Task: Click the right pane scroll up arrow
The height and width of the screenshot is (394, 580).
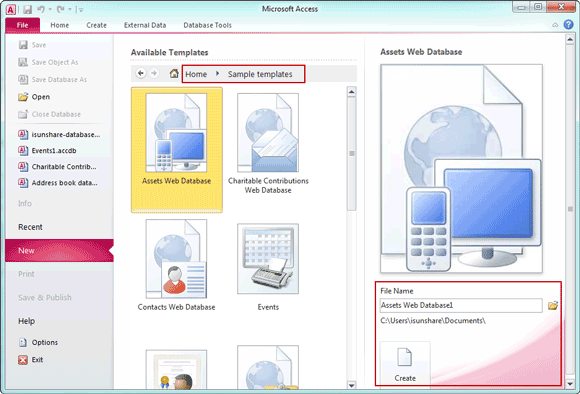Action: [570, 39]
